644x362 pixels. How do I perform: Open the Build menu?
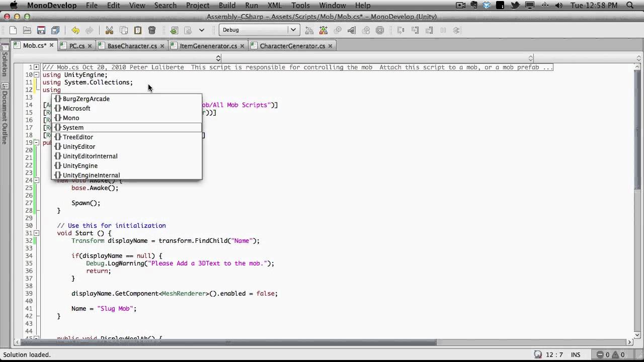[x=227, y=6]
